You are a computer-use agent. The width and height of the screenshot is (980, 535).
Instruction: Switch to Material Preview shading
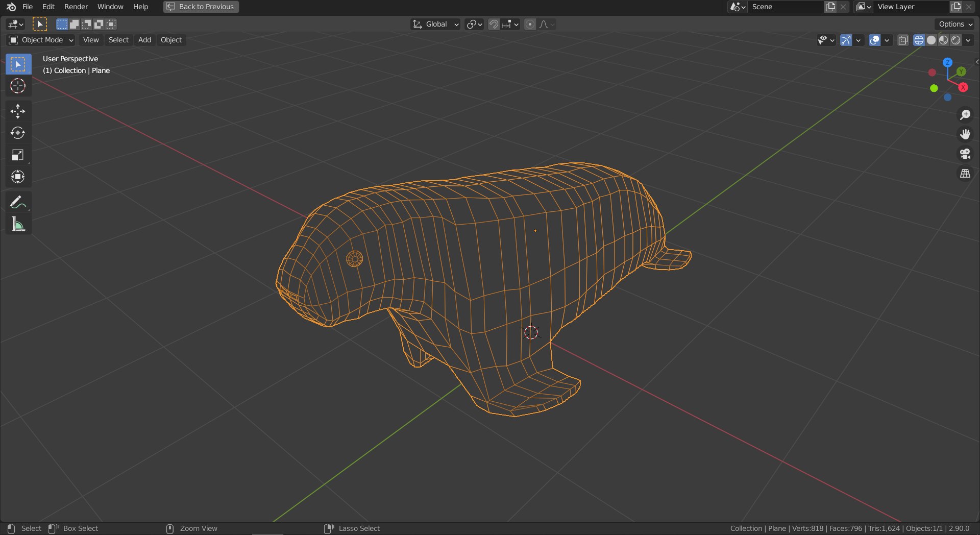943,40
